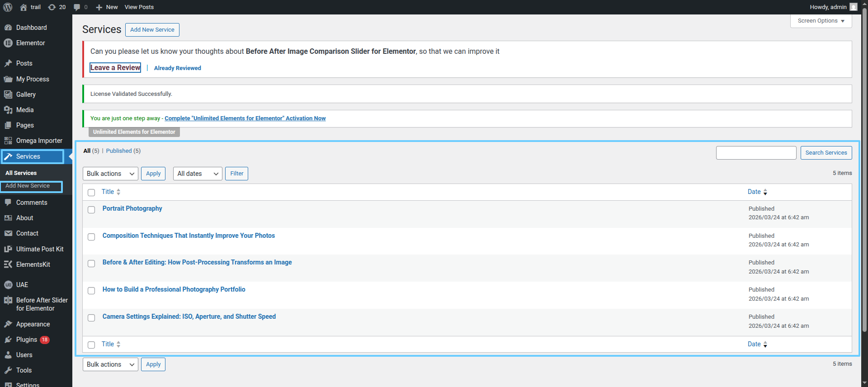This screenshot has width=868, height=387.
Task: Open Media via its sidebar icon
Action: [x=8, y=110]
